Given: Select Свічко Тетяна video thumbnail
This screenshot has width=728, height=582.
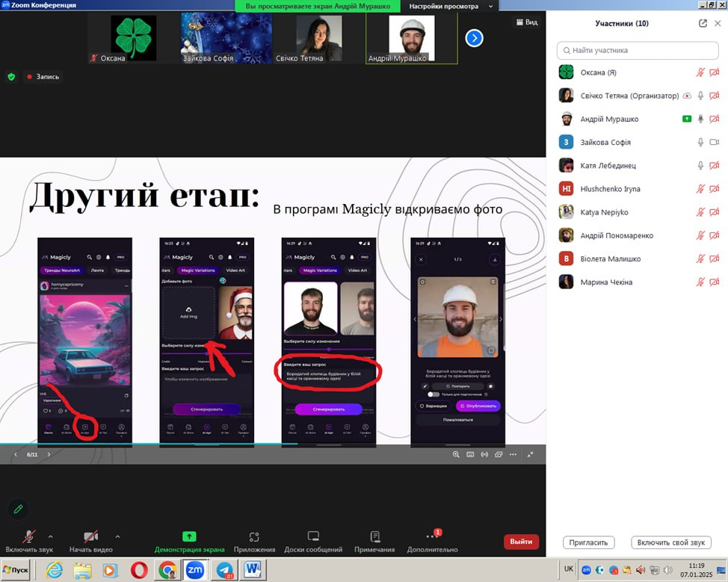Looking at the screenshot, I should (319, 38).
